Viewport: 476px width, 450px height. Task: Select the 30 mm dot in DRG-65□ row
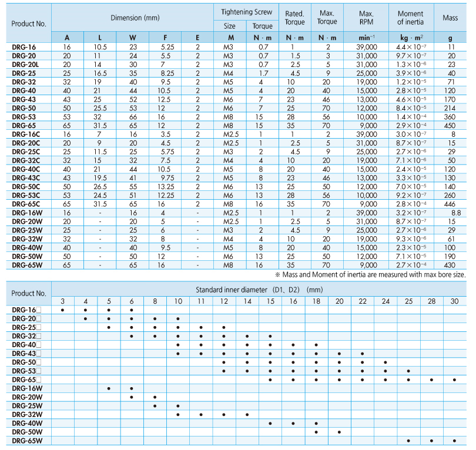pos(454,380)
